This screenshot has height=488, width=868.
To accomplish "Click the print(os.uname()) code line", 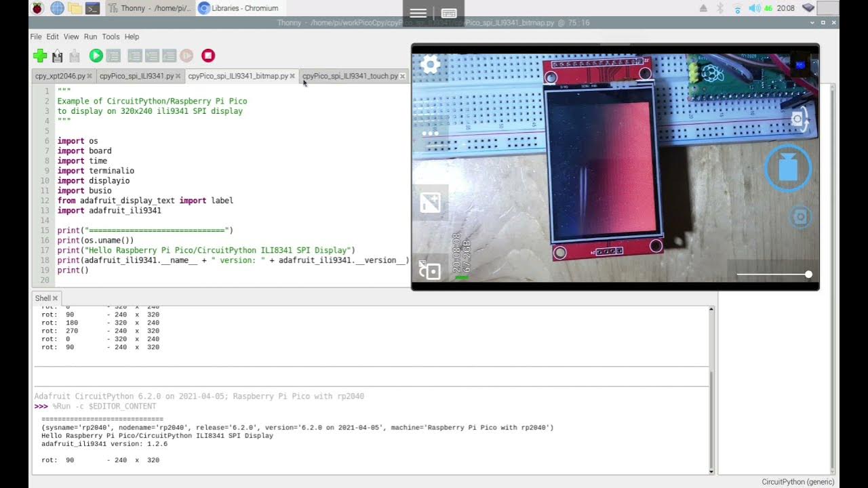I will [96, 241].
